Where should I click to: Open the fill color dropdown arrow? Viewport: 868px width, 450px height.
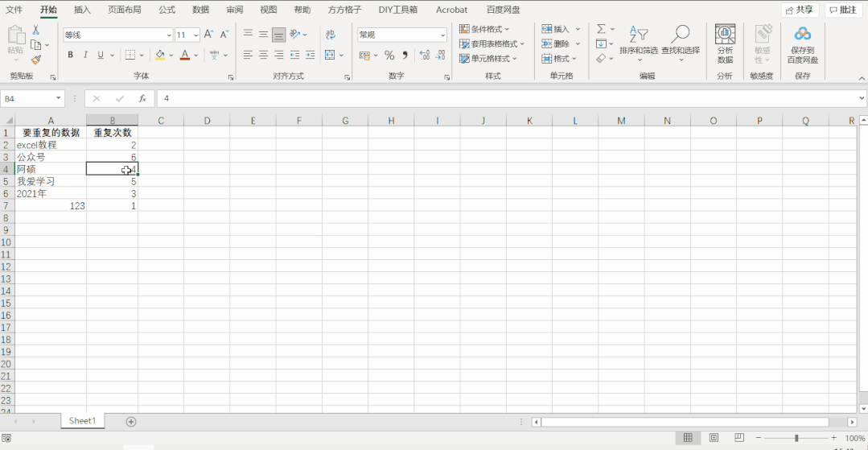pyautogui.click(x=171, y=56)
